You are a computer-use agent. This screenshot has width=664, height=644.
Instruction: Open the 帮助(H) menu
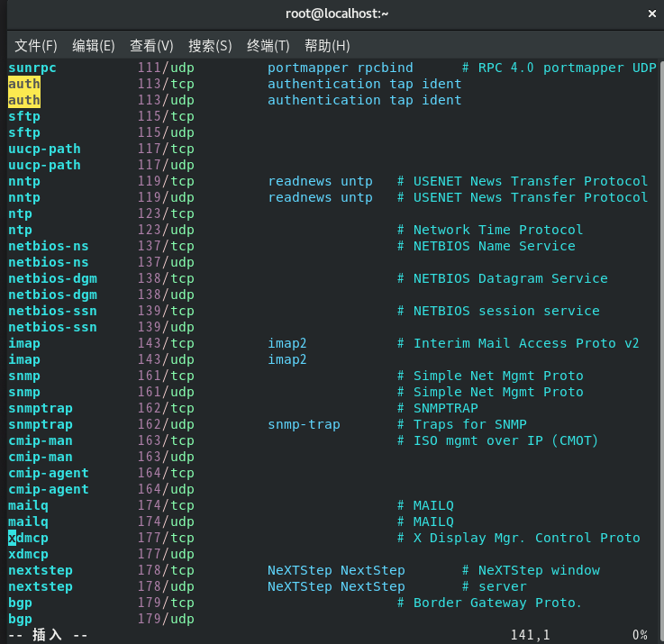point(327,46)
